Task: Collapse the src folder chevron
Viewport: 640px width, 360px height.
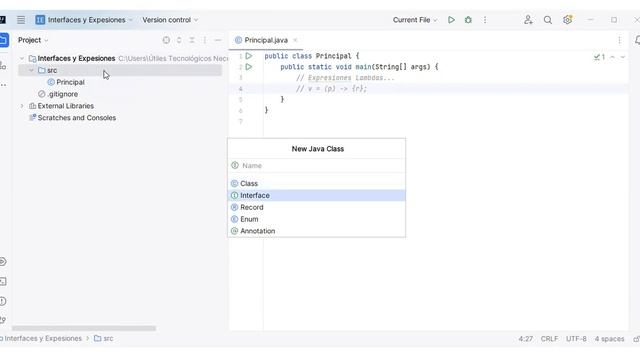Action: click(31, 70)
